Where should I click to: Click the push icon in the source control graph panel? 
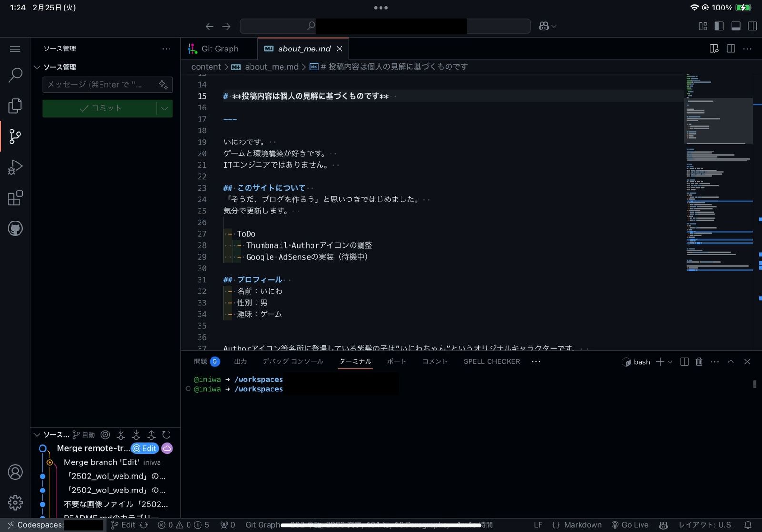[x=151, y=434]
